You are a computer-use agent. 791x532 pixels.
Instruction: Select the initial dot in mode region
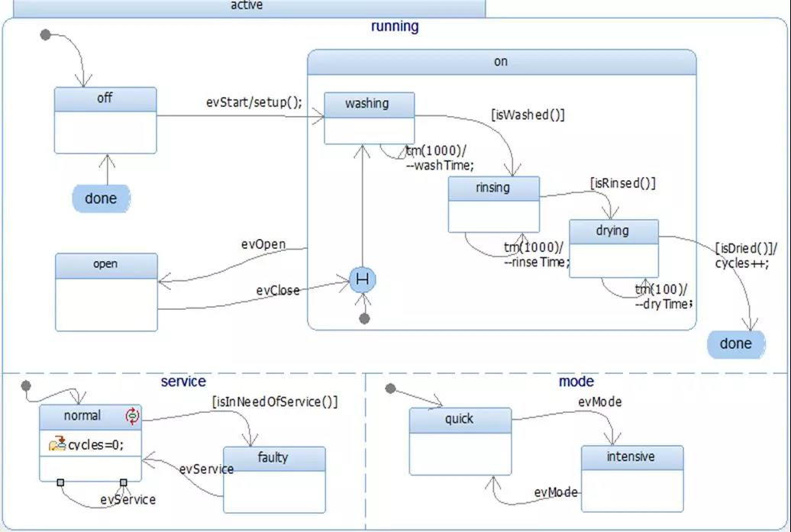pyautogui.click(x=391, y=389)
